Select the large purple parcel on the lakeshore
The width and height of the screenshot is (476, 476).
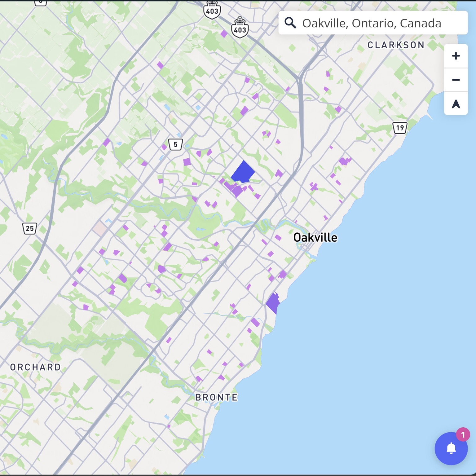[273, 303]
